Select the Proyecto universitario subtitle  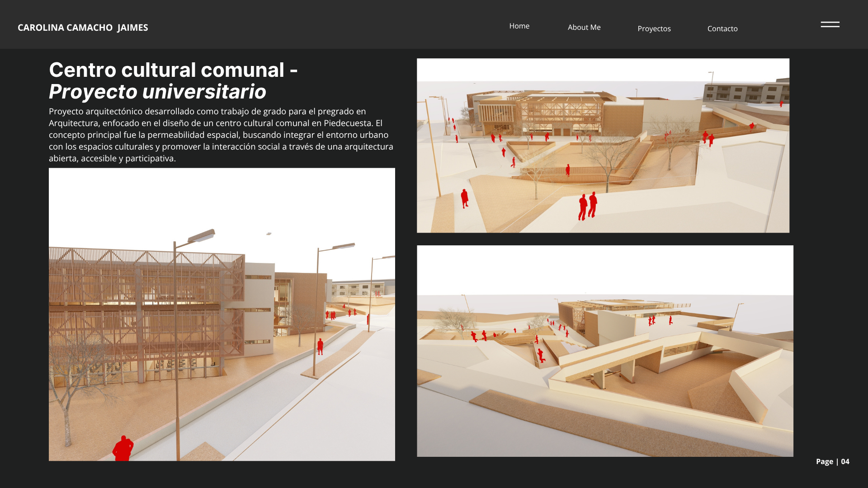pyautogui.click(x=157, y=91)
